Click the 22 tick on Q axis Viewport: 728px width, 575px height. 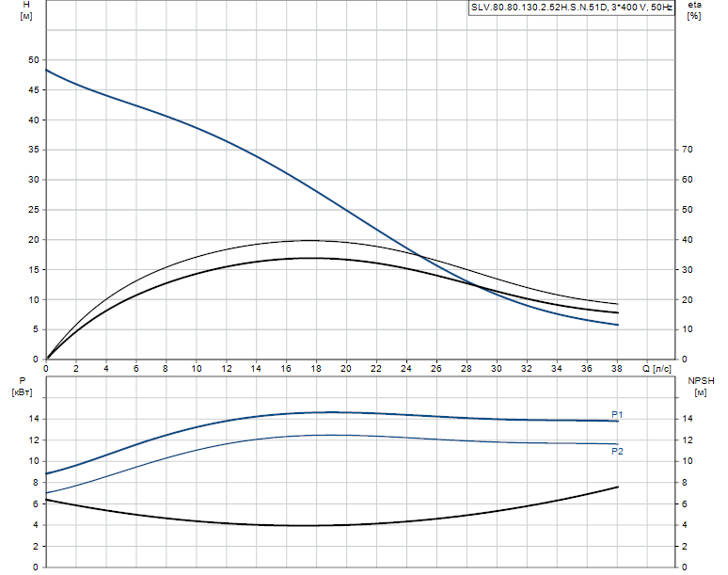375,368
